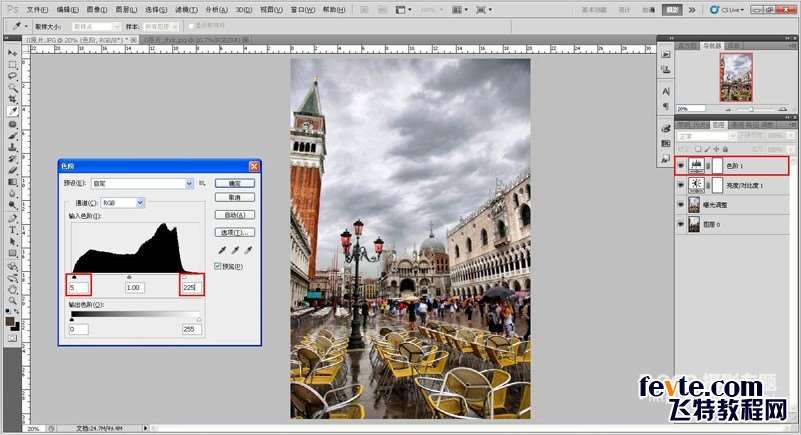
Task: Toggle the 预览(P) checkbox in Levels dialog
Action: click(x=218, y=266)
